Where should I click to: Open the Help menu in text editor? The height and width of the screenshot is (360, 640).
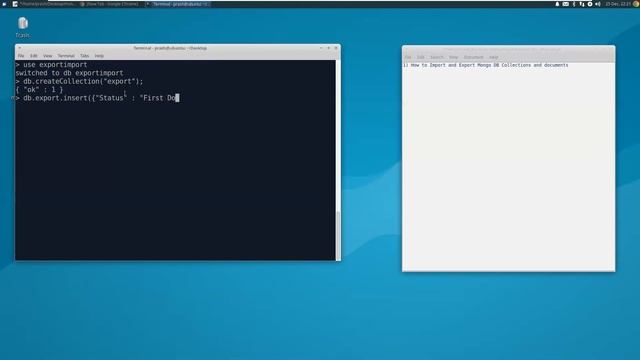tap(494, 57)
